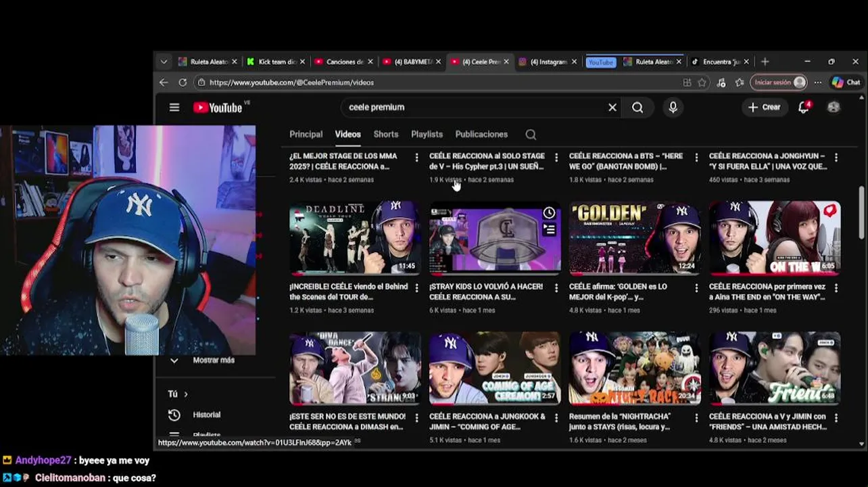Open options for BTS Here We Go video
Image resolution: width=868 pixels, height=487 pixels.
(x=696, y=158)
